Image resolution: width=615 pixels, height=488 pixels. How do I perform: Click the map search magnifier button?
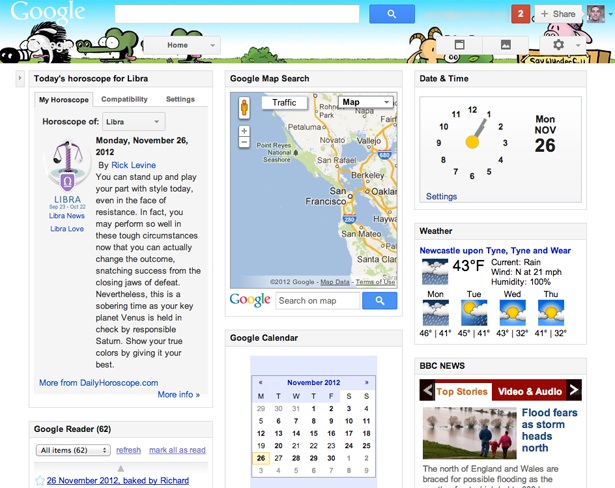point(379,300)
